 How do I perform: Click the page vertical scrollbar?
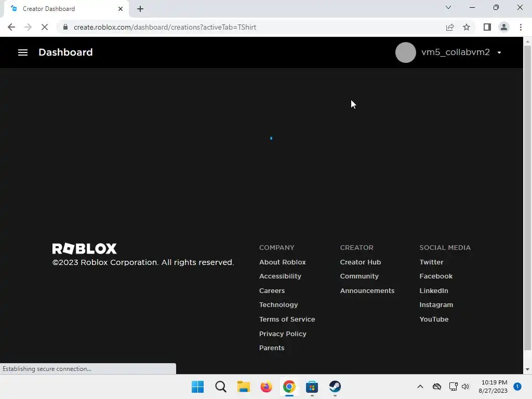tap(527, 197)
